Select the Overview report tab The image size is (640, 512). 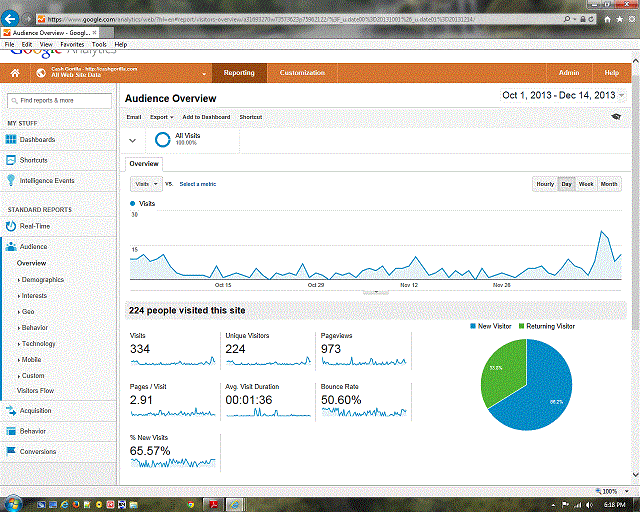click(x=144, y=164)
